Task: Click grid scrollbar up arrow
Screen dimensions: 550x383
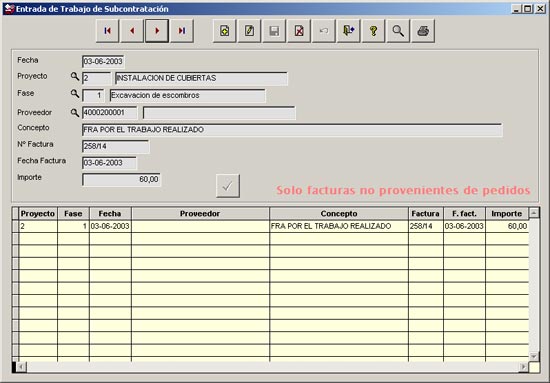Action: [x=534, y=213]
